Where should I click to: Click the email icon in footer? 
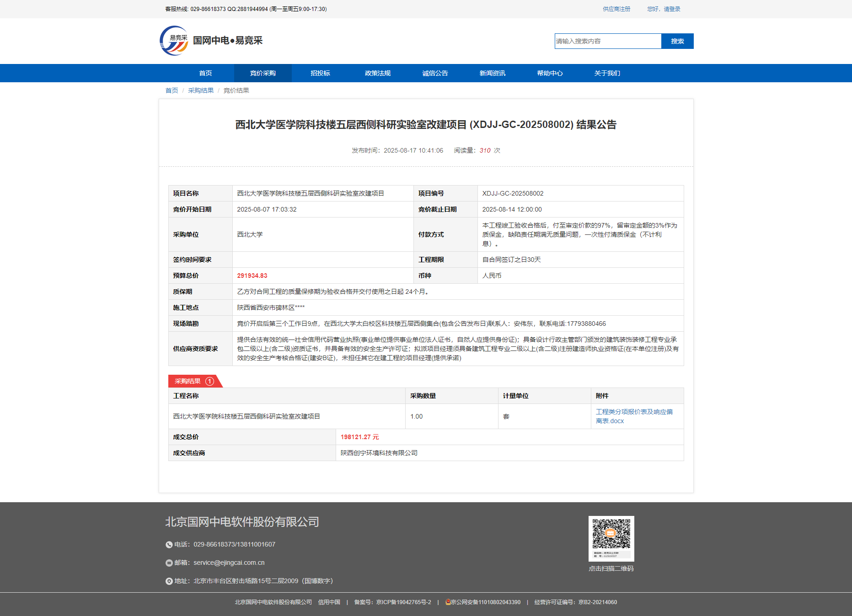point(169,563)
